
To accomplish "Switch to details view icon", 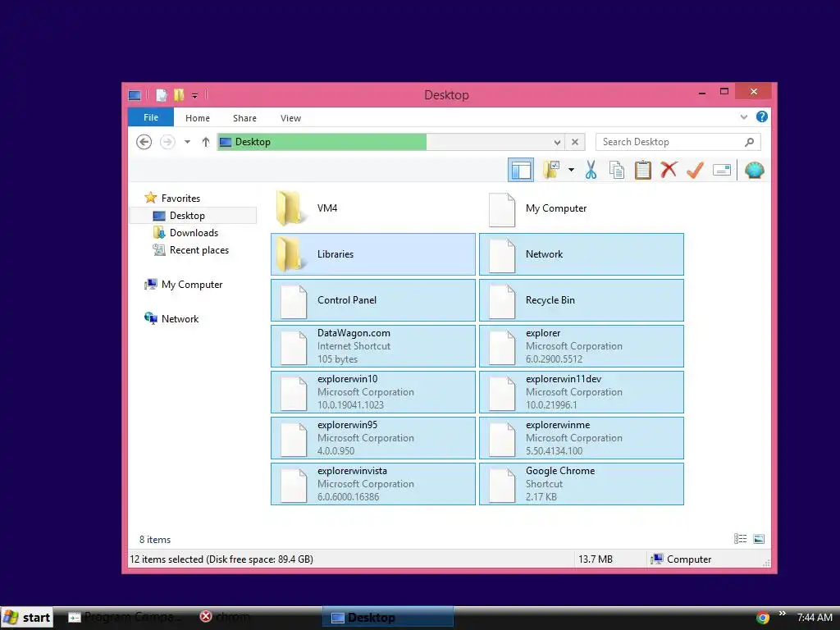I will tap(741, 539).
